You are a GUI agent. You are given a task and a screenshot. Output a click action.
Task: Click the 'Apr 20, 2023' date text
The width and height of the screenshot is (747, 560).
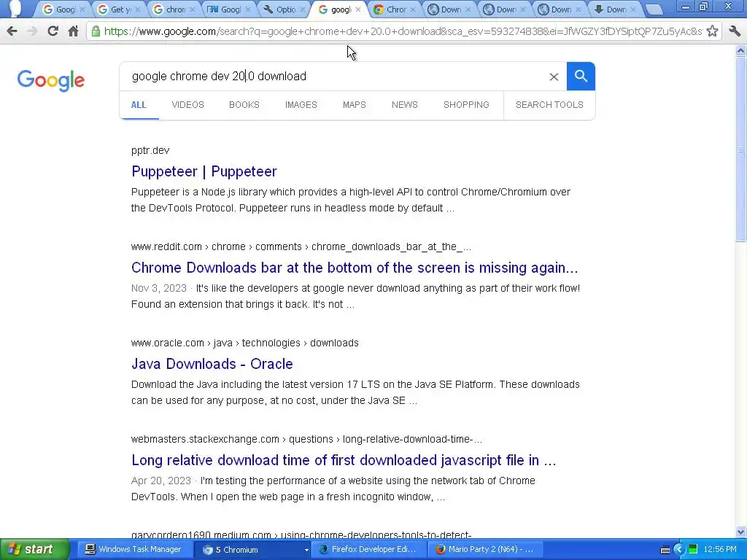pyautogui.click(x=161, y=481)
